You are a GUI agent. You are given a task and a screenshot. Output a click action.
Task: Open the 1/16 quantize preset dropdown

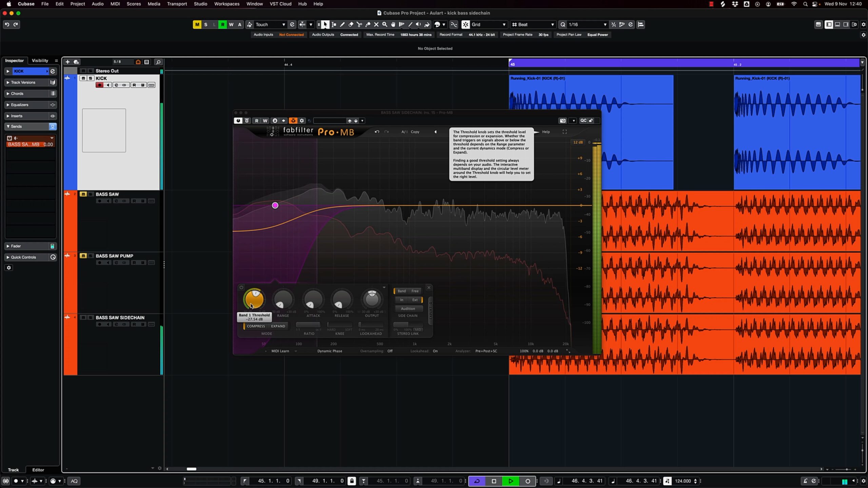(x=588, y=24)
